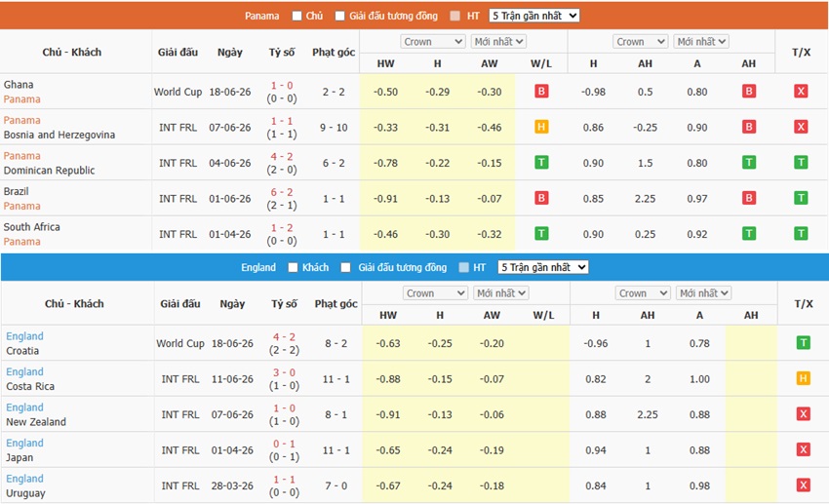Image resolution: width=829 pixels, height=504 pixels.
Task: Click score 6 - 2 in Brazil row
Action: tap(282, 192)
